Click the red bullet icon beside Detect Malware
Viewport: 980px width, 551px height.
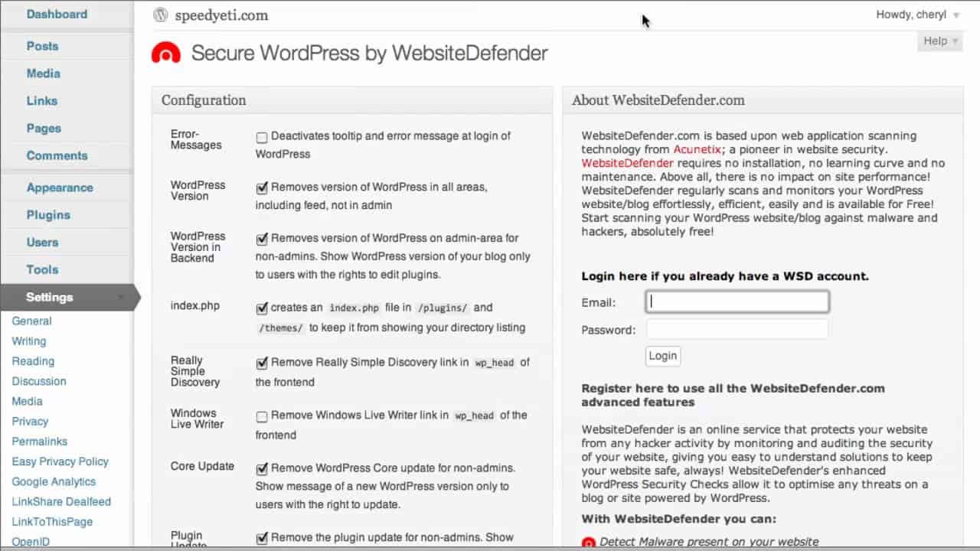point(588,543)
